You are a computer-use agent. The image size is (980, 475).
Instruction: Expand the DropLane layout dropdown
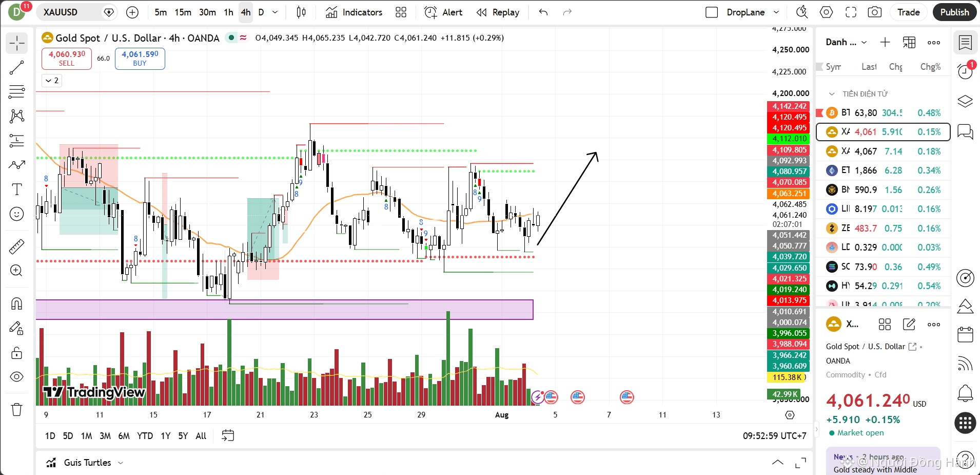(776, 12)
